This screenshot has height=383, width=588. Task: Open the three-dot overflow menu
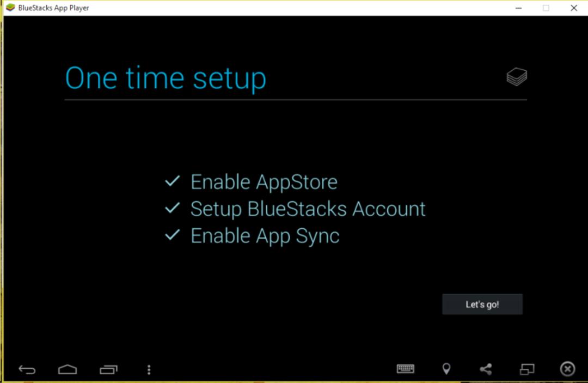[149, 370]
